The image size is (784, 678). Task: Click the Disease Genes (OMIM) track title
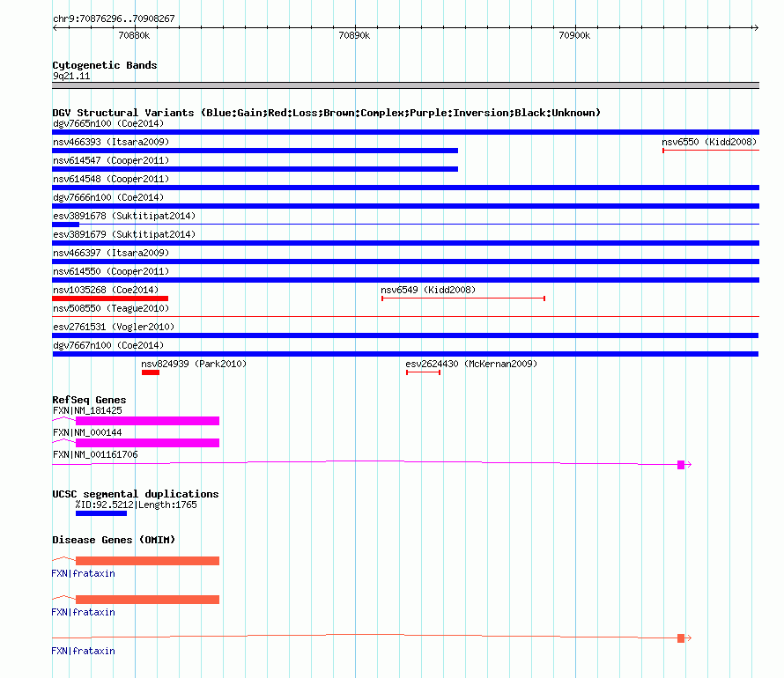pos(114,540)
